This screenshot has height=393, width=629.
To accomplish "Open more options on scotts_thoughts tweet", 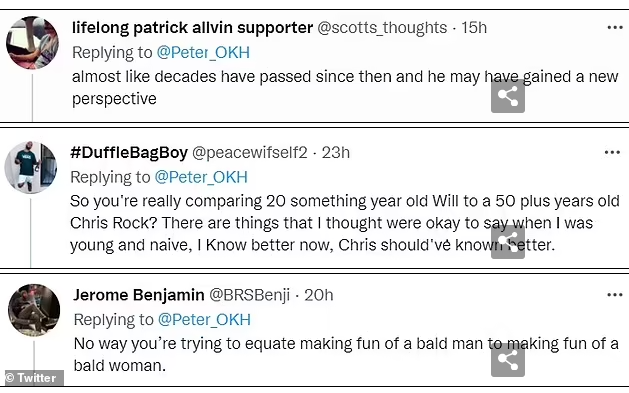I will [615, 28].
